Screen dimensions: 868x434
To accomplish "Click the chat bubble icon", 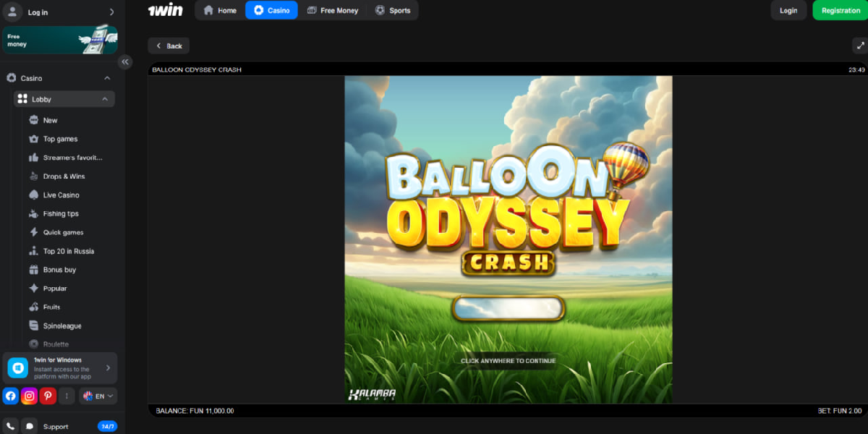I will tap(29, 426).
